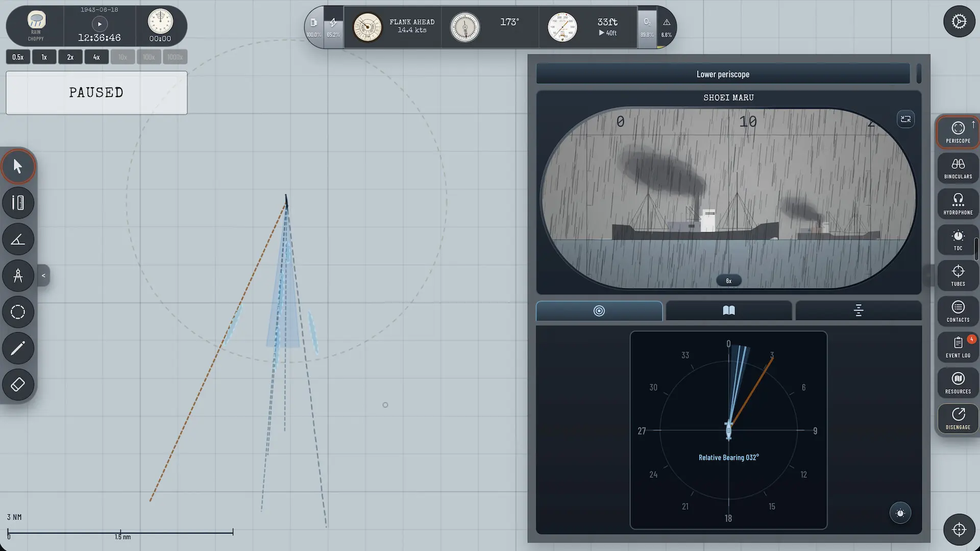
Task: Click the 12:36:46 clock time
Action: [100, 38]
